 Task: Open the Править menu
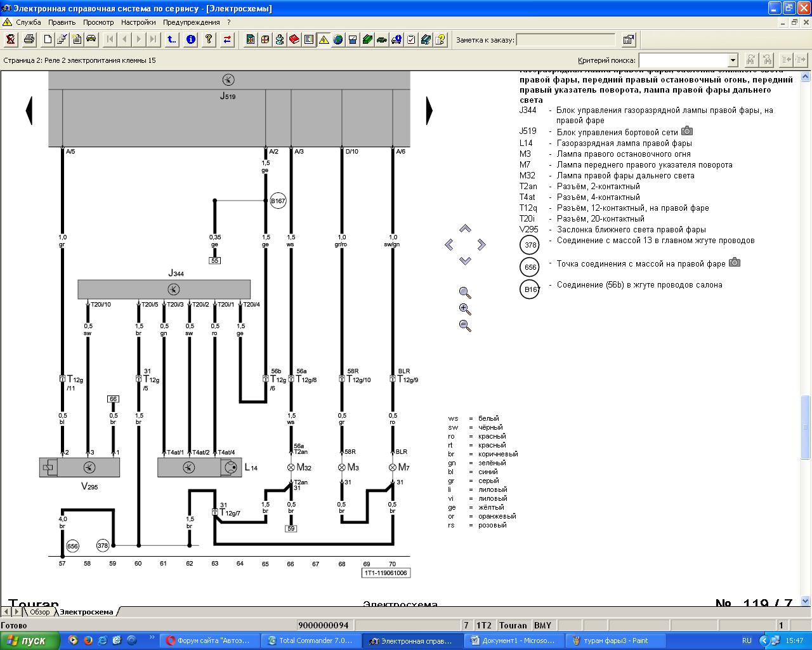click(x=62, y=22)
